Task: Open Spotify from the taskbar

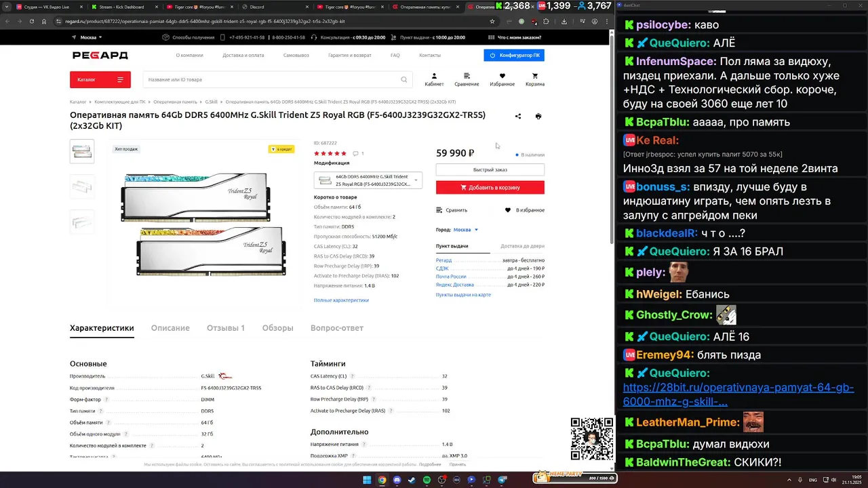Action: pyautogui.click(x=427, y=480)
